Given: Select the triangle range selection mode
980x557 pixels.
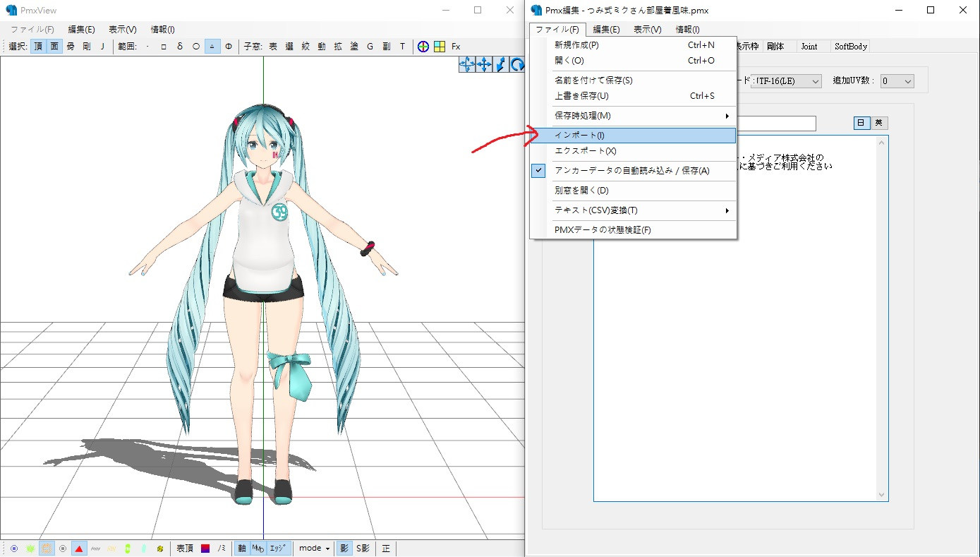Looking at the screenshot, I should pos(212,47).
